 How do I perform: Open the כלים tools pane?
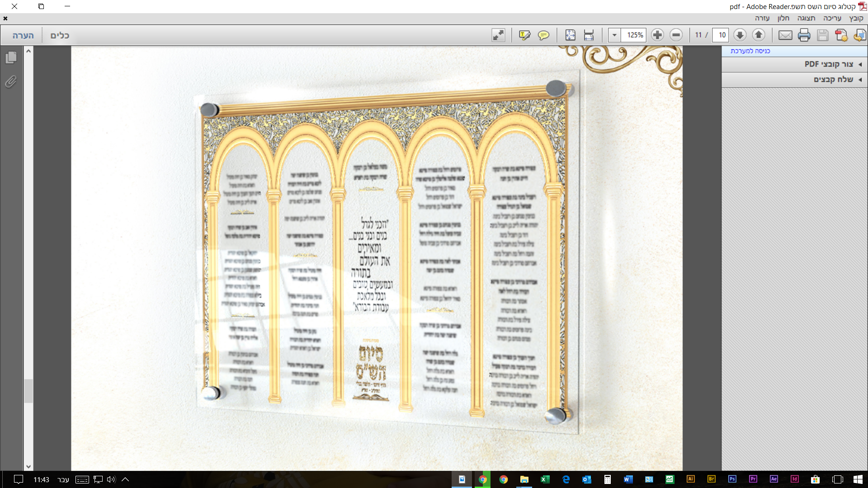(60, 35)
